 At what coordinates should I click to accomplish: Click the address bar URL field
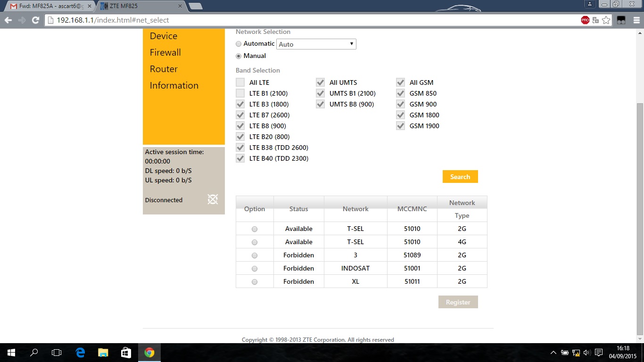[311, 20]
